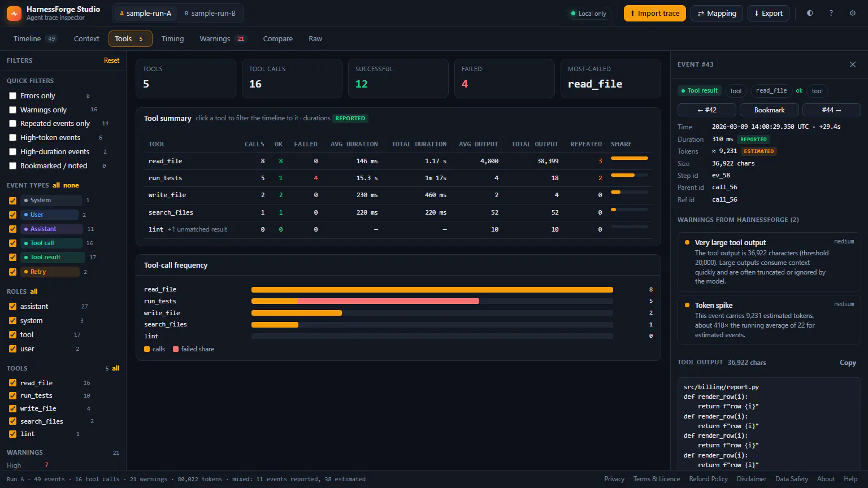Select sample-run-A trace

pyautogui.click(x=146, y=14)
